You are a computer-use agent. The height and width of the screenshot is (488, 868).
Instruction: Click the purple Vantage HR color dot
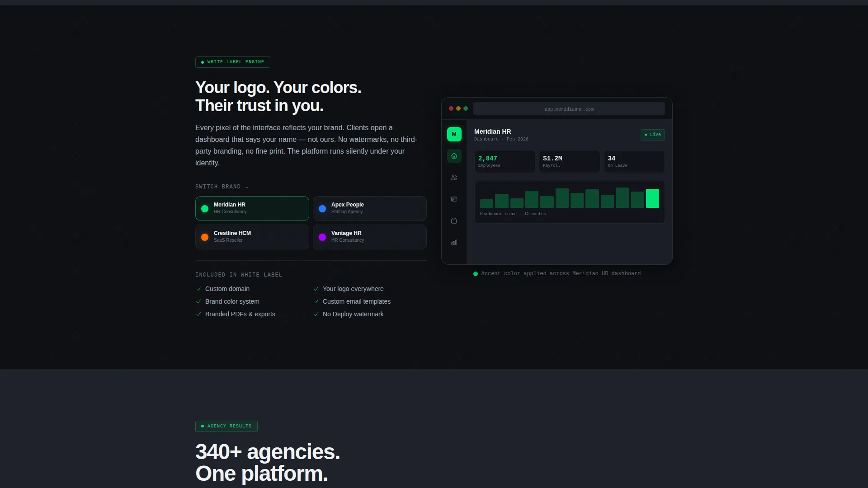click(322, 237)
